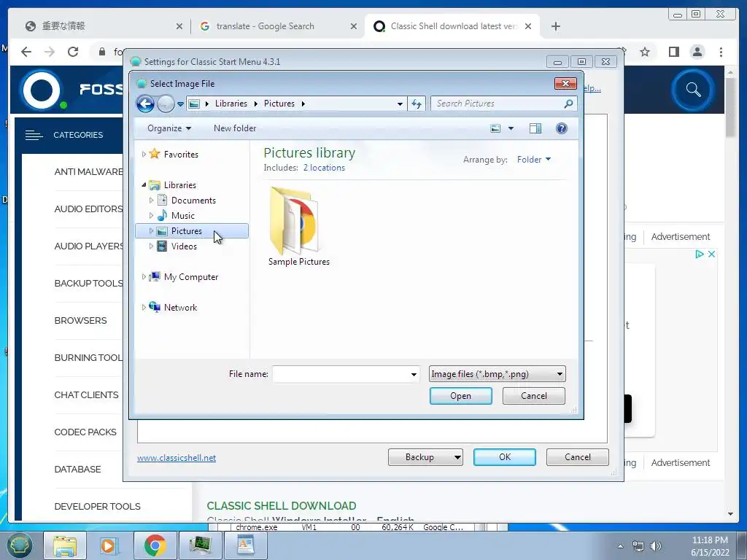Open the Organize menu
747x560 pixels.
[169, 128]
